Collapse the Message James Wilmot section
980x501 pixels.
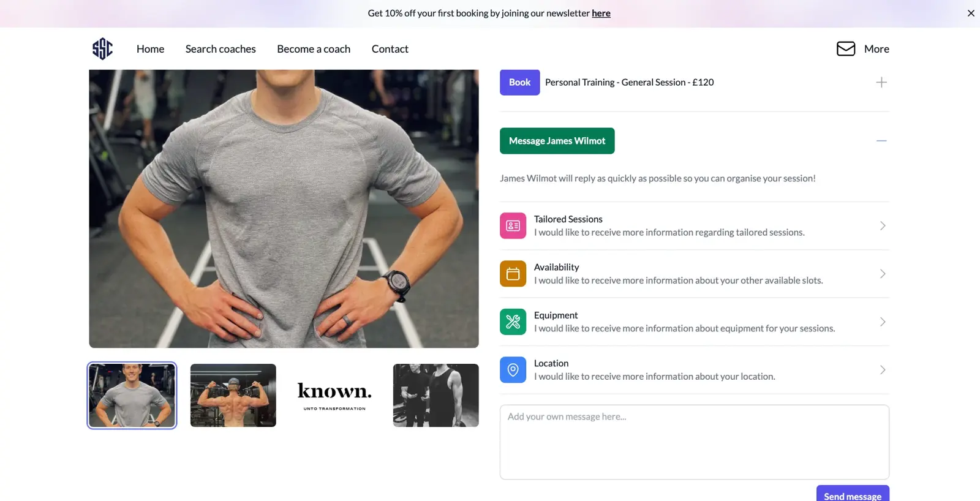[881, 141]
